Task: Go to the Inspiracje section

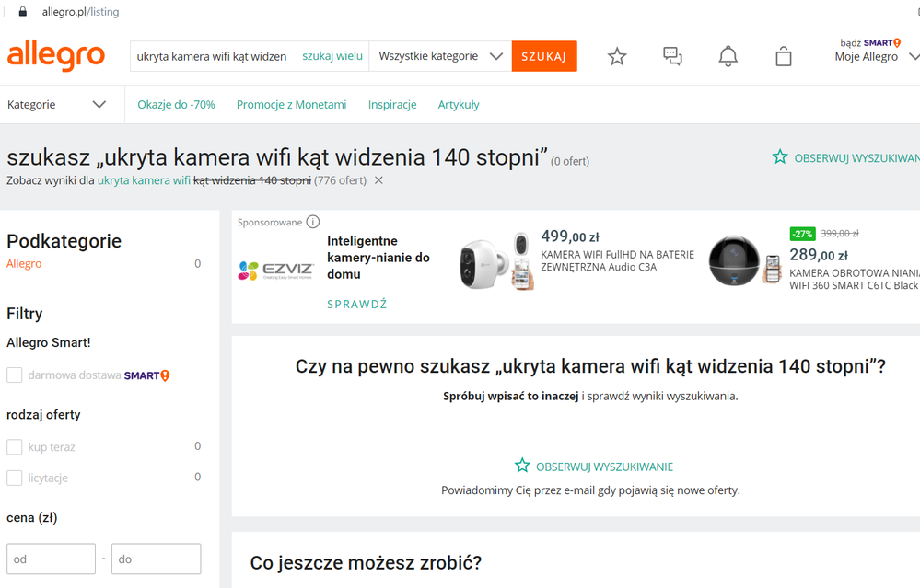Action: (x=392, y=104)
